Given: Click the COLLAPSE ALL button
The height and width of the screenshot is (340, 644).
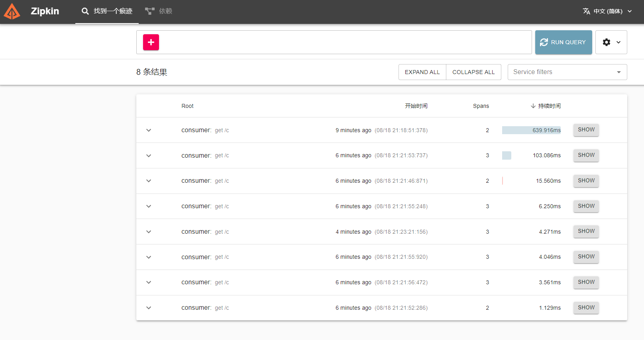Looking at the screenshot, I should (x=473, y=72).
